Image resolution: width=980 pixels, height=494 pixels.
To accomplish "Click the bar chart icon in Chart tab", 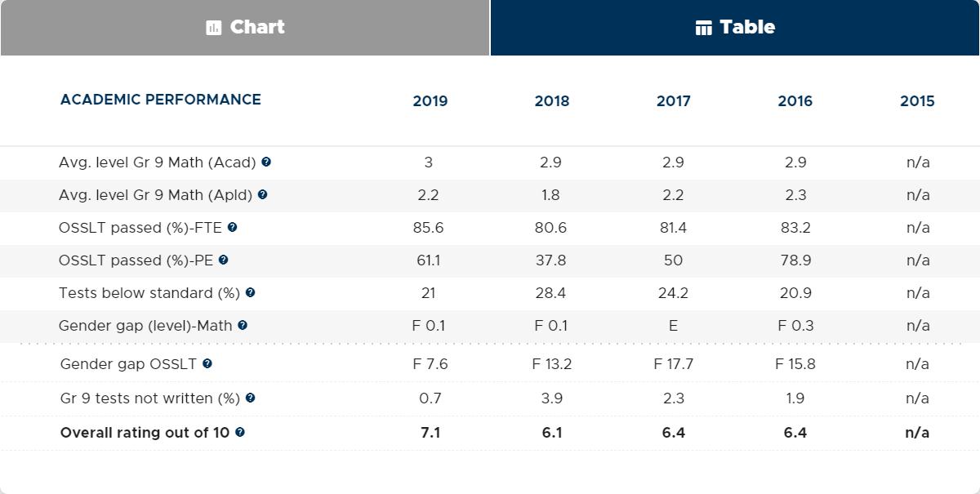I will (214, 28).
